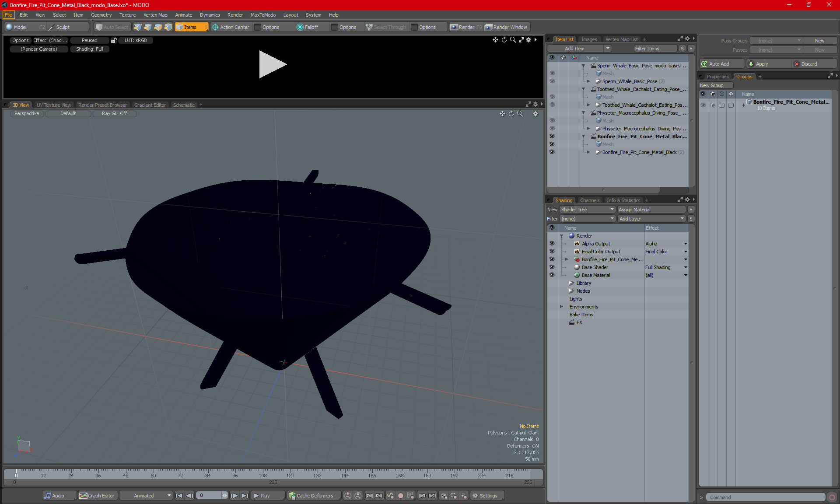Switch to the Images tab

[x=589, y=39]
